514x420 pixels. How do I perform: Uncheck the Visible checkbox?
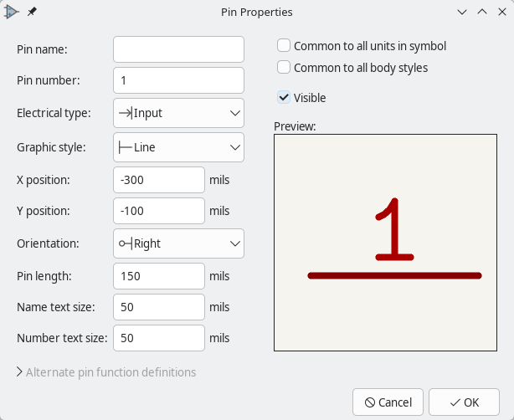[x=285, y=98]
